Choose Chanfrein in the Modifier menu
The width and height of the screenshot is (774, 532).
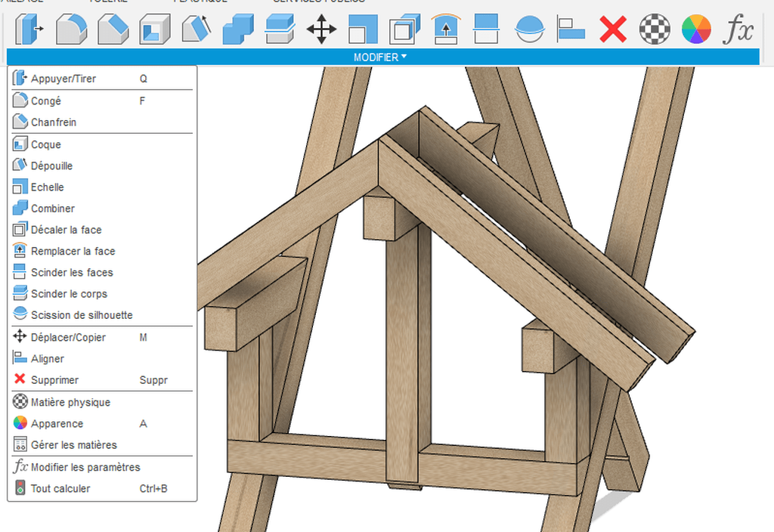102,122
